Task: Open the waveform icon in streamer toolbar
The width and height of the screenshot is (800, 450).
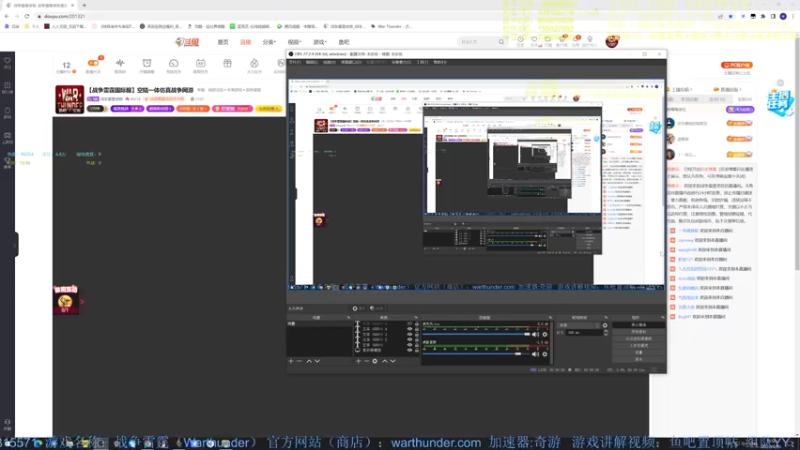Action: (120, 63)
